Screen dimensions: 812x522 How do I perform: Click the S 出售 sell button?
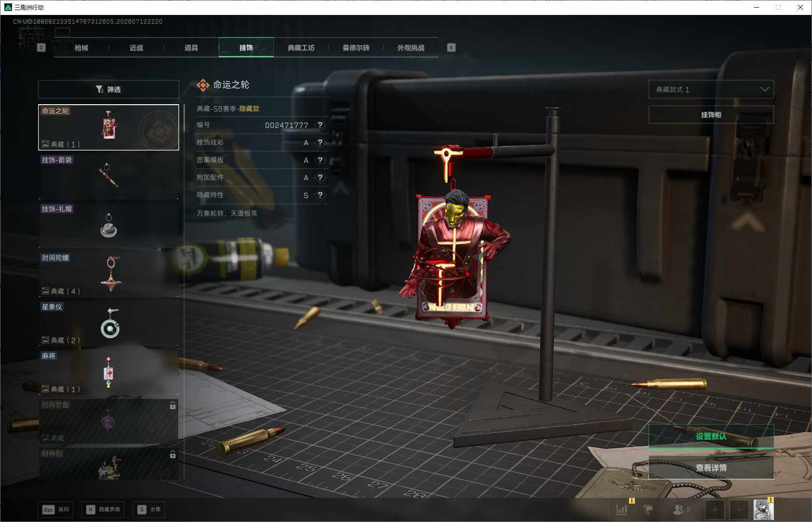pos(149,509)
